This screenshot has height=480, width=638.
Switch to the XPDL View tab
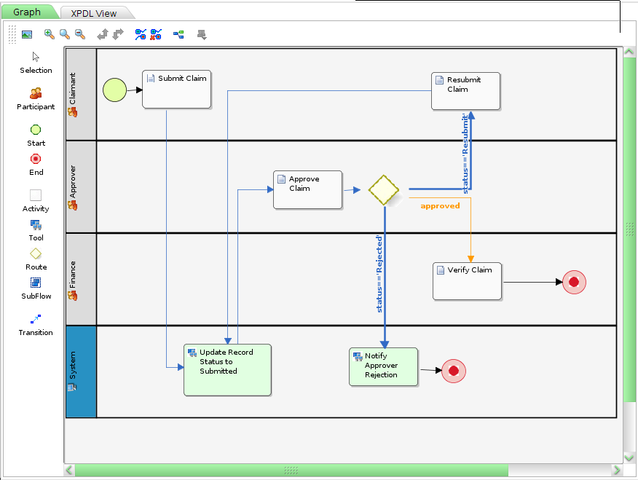point(94,13)
